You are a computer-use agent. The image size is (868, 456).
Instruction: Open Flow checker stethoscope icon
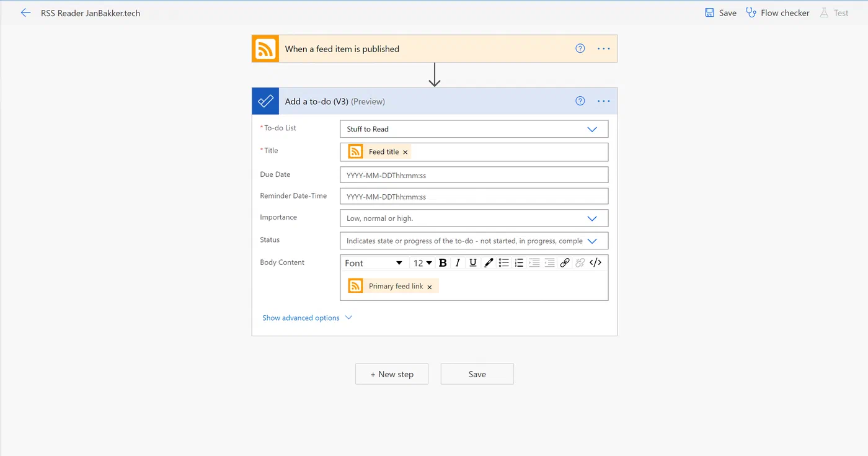(x=751, y=12)
